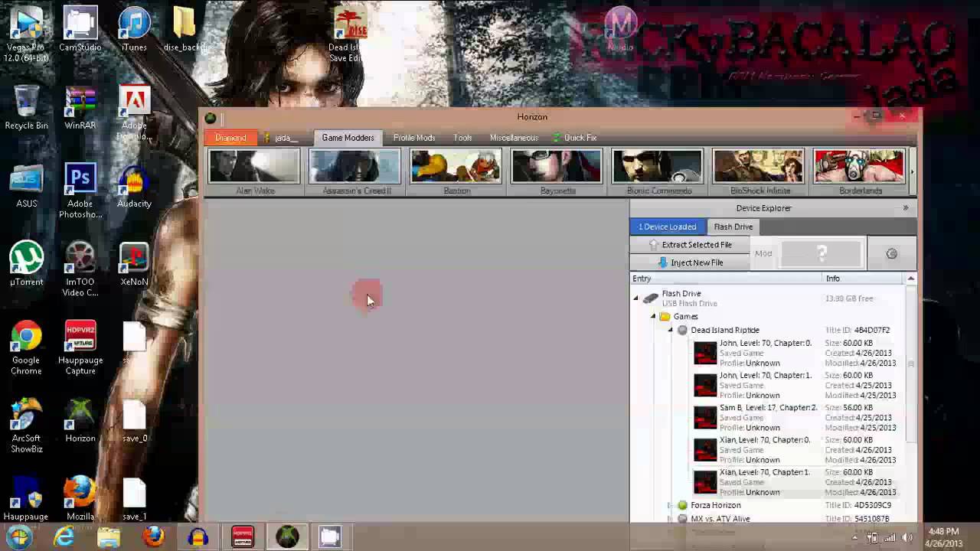The width and height of the screenshot is (980, 551).
Task: Click the Entry column header
Action: [726, 279]
